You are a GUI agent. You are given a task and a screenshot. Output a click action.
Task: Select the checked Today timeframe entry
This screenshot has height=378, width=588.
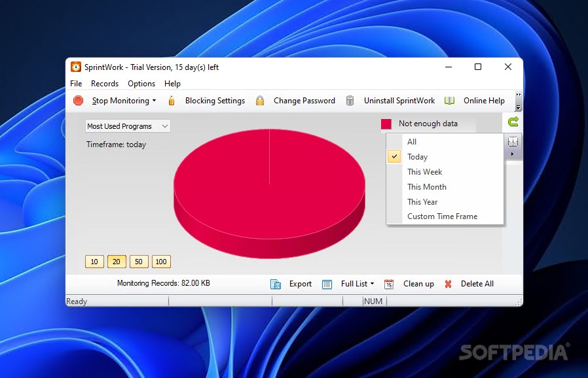(x=445, y=156)
